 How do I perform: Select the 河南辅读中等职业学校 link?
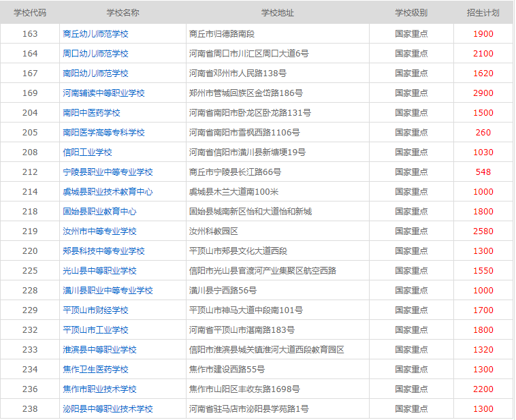pos(103,93)
